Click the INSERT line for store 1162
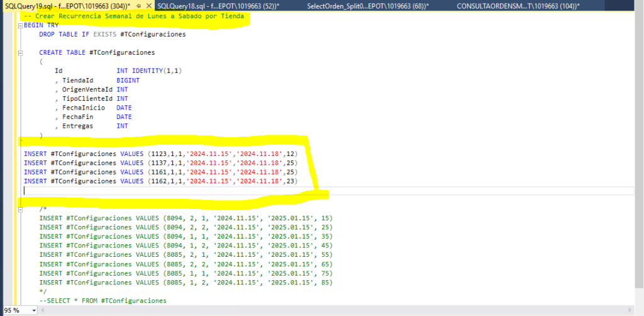 click(160, 181)
